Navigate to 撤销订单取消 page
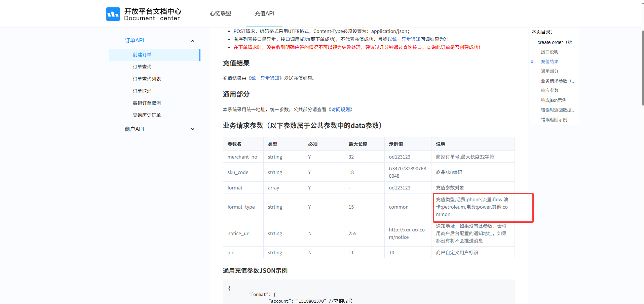Viewport: 644px width, 304px height. coord(147,103)
